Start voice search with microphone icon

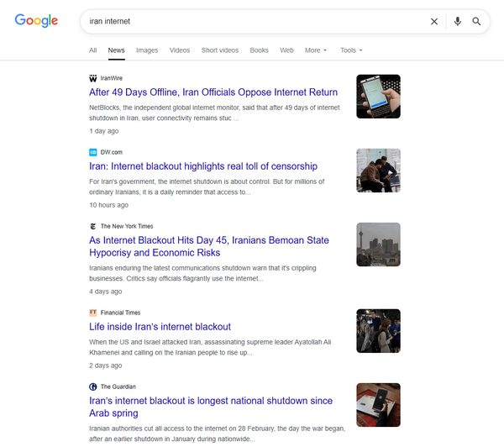coord(458,22)
